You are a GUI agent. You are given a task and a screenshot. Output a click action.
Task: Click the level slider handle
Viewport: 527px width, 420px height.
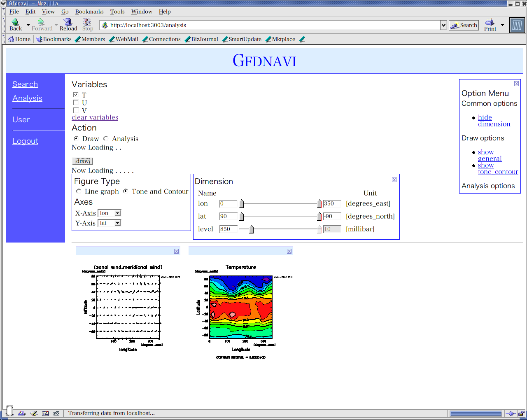[251, 229]
